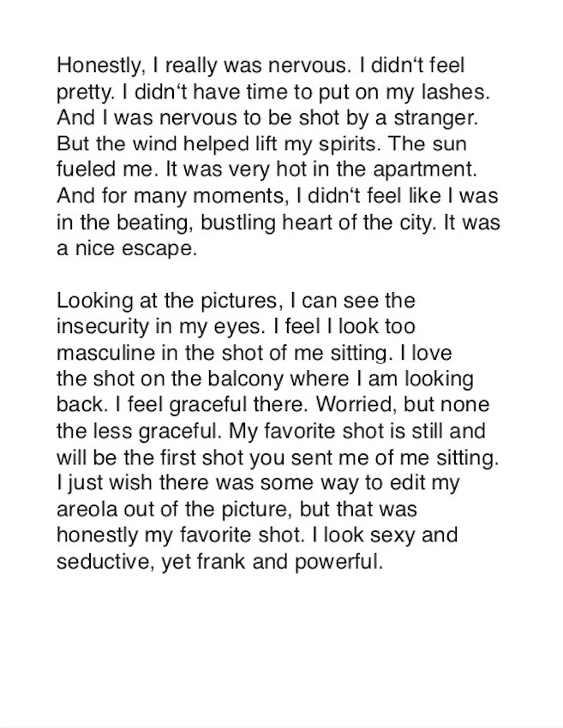Click the phrase "honestly my favorite shot"
563x728 pixels.
click(x=178, y=535)
